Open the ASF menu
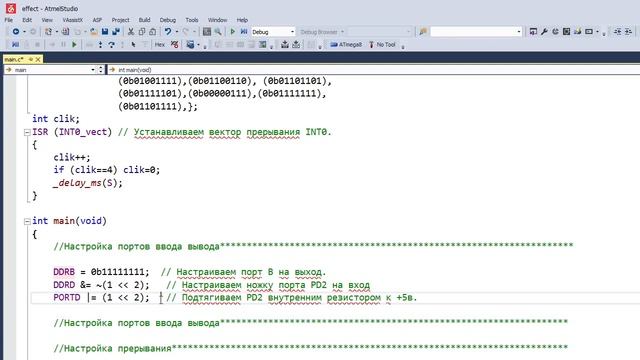640x360 pixels. coord(97,20)
